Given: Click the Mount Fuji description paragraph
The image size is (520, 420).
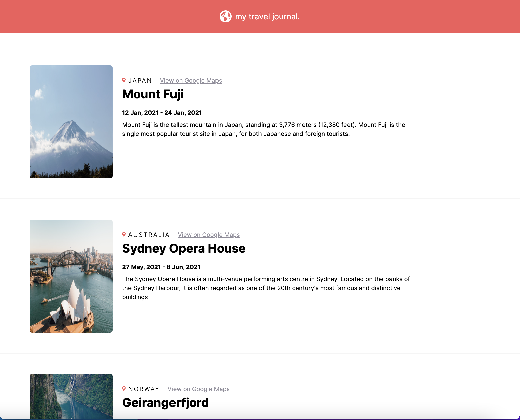Looking at the screenshot, I should tap(263, 129).
